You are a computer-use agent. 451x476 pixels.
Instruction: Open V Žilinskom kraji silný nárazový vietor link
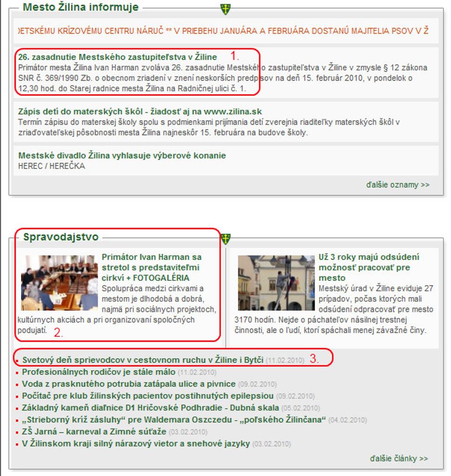[136, 443]
